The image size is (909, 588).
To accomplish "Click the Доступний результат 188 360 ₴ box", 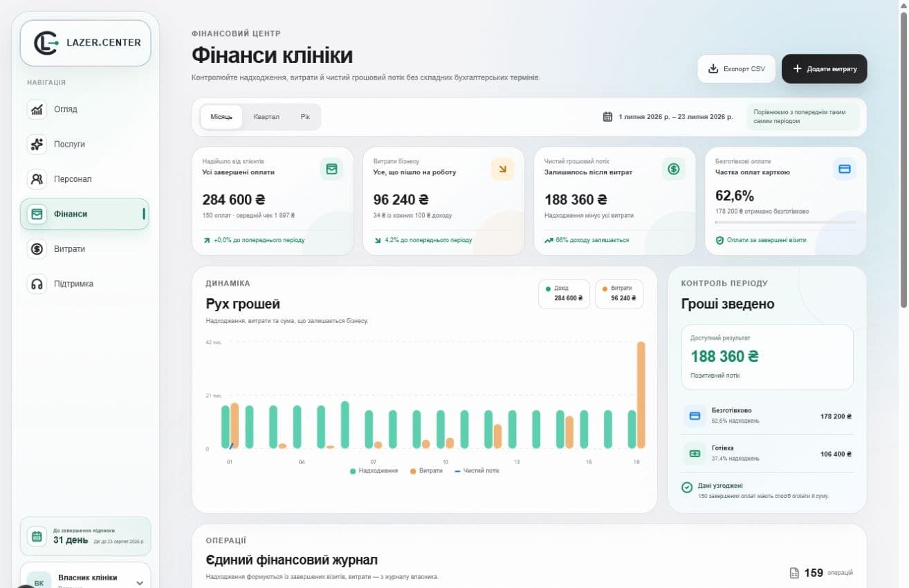I will point(767,357).
